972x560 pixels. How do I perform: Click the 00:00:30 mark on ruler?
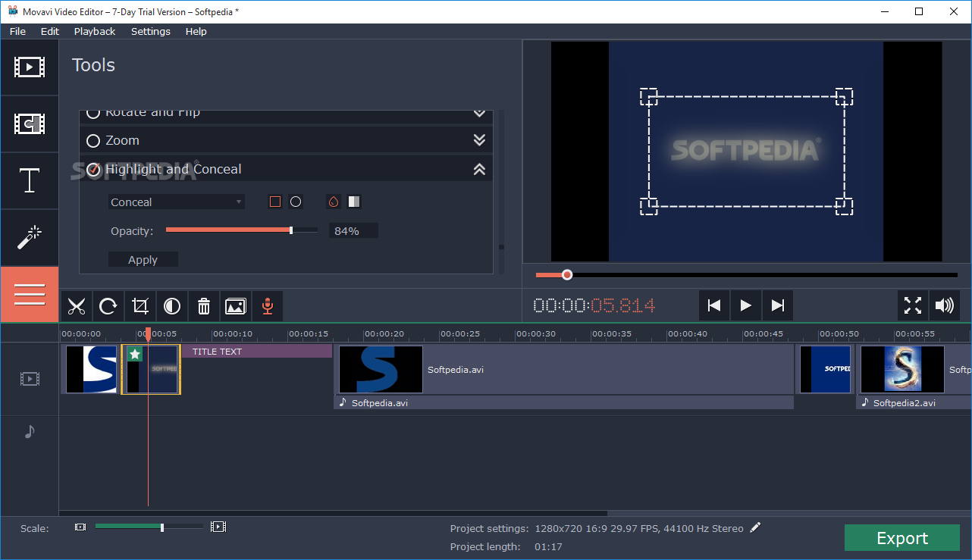tap(536, 333)
